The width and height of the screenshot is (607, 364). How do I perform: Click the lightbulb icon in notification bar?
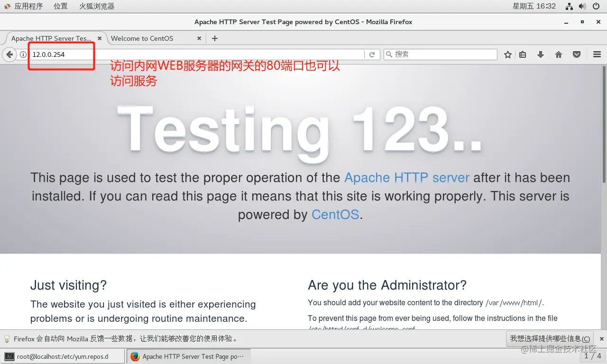click(x=7, y=339)
